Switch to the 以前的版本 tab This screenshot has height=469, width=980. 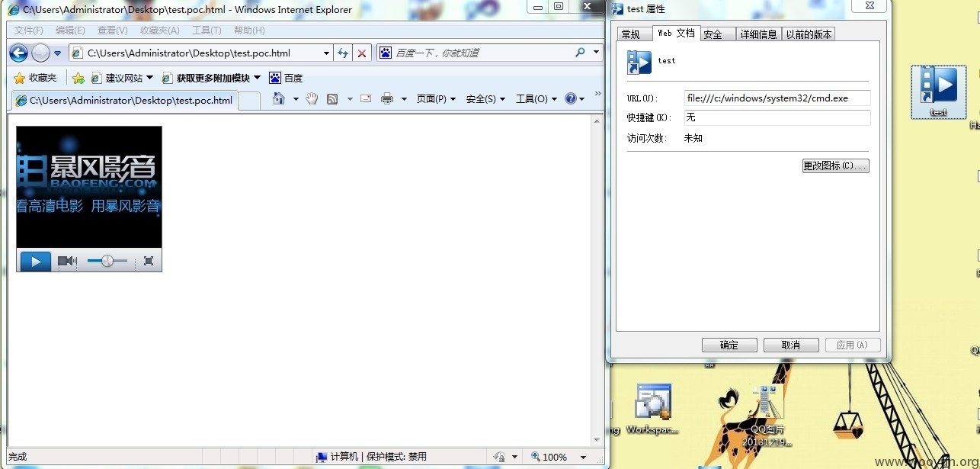(809, 34)
